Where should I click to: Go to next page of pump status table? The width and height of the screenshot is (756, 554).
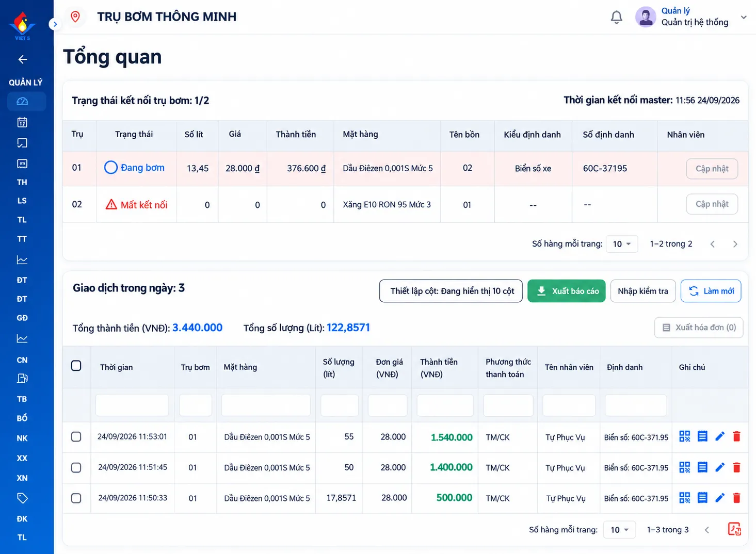(735, 244)
